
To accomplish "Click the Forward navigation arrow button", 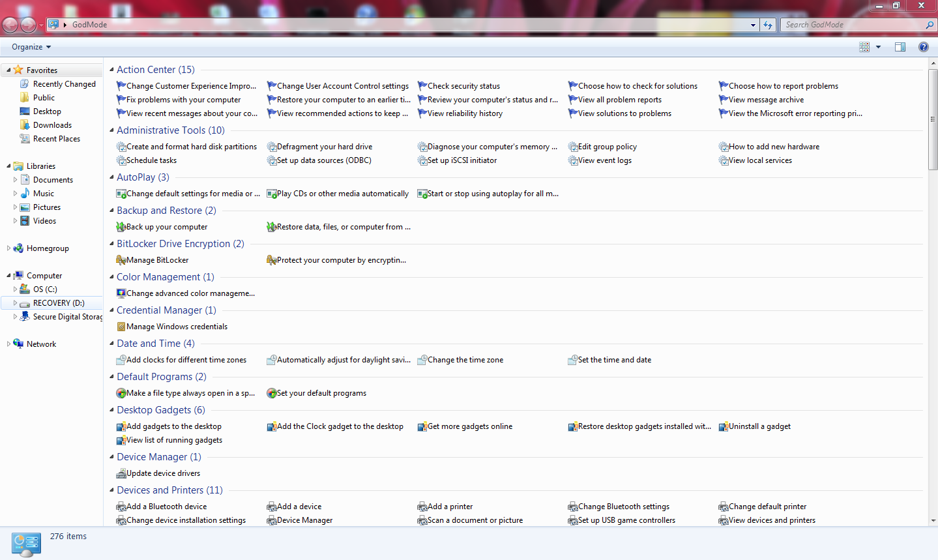I will [x=28, y=25].
